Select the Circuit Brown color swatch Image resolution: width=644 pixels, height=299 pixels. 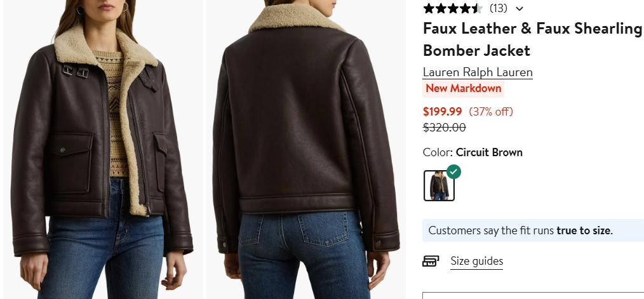[439, 185]
